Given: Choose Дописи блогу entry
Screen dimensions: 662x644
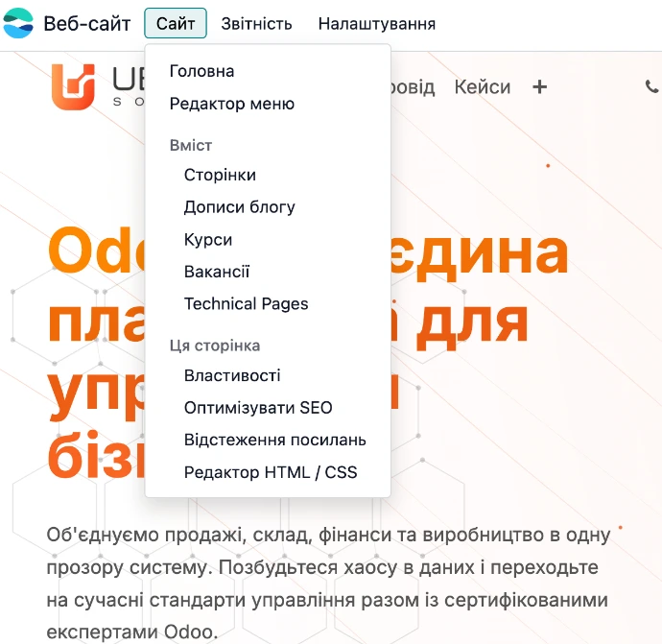Looking at the screenshot, I should 268,207.
